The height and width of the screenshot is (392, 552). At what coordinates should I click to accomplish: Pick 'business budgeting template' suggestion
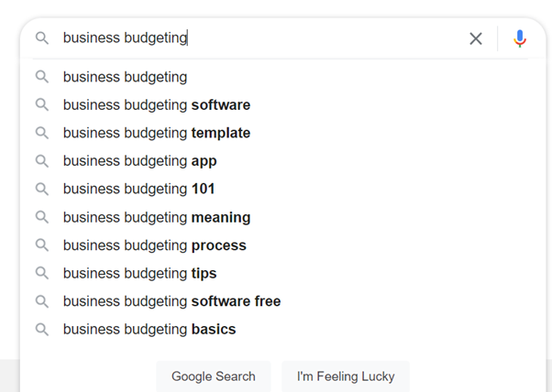(156, 133)
